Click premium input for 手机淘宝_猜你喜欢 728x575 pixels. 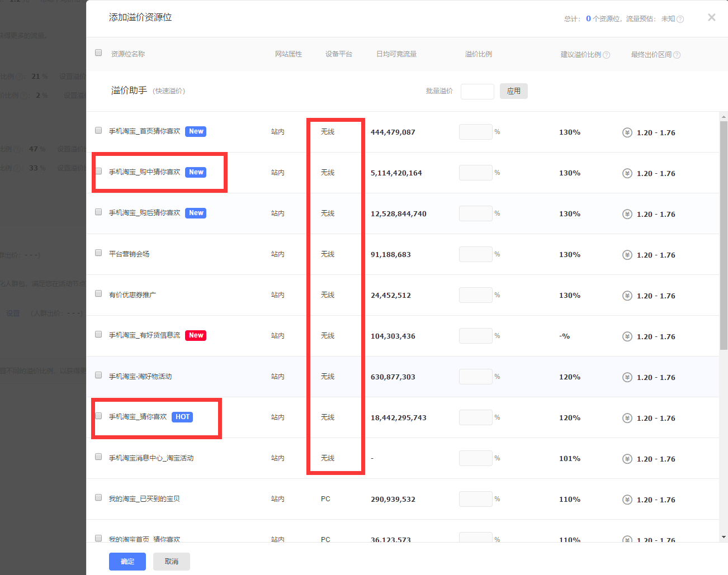[476, 417]
